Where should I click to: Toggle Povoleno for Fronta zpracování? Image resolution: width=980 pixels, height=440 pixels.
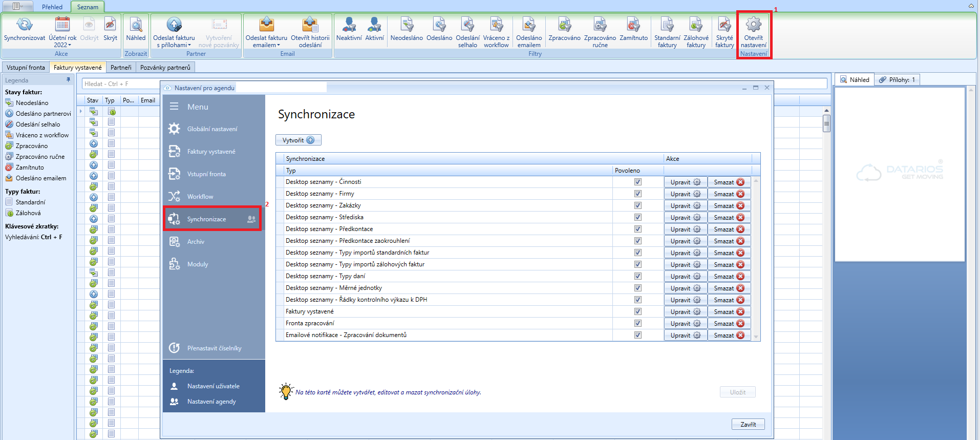click(637, 323)
